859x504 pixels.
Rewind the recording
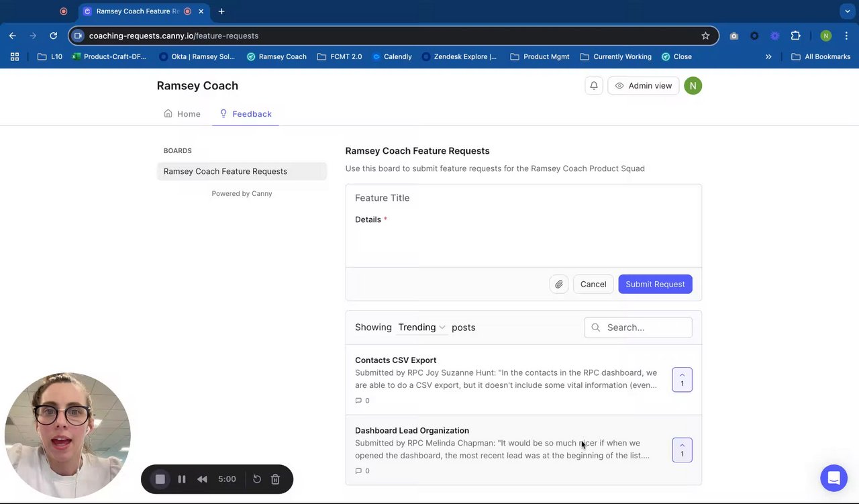202,479
